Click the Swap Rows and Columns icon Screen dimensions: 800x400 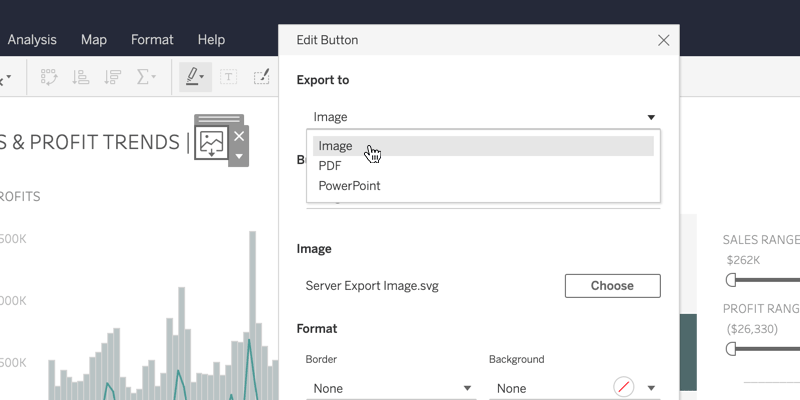(x=50, y=76)
